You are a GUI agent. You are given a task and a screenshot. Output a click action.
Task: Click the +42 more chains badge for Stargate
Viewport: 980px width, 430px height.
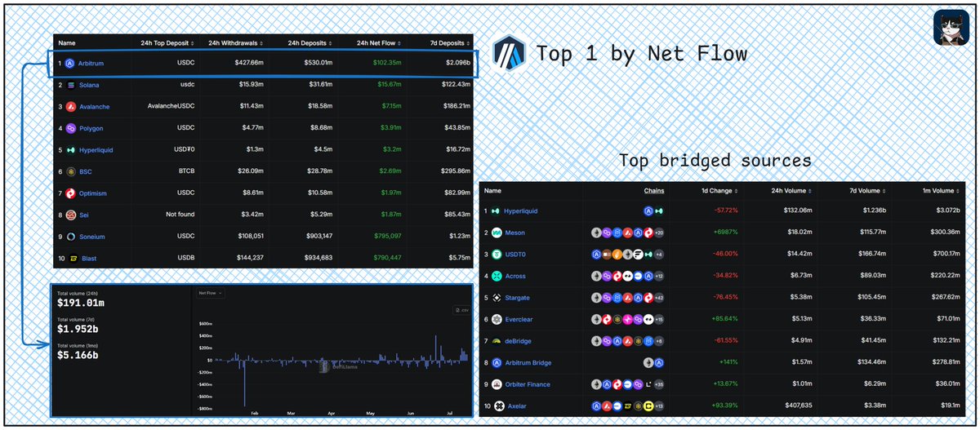coord(658,298)
